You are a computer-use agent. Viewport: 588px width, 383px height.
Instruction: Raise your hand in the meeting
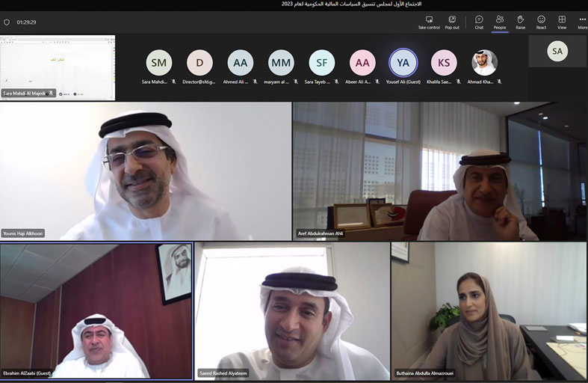point(520,22)
